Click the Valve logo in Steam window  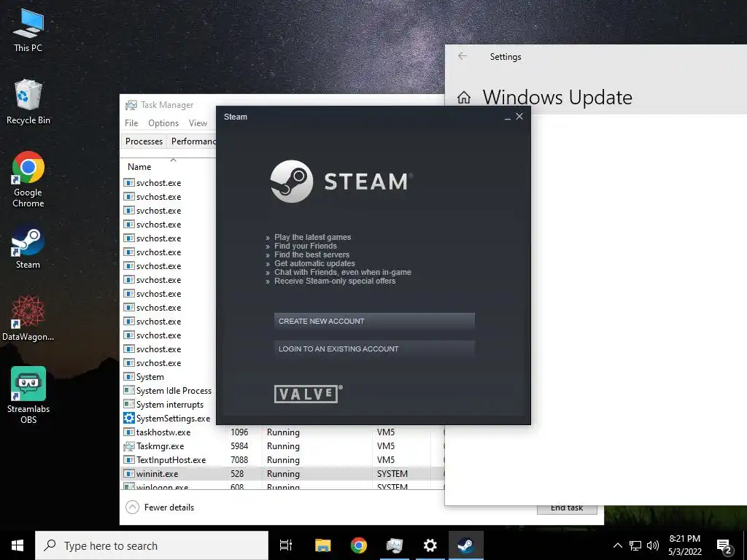[309, 394]
